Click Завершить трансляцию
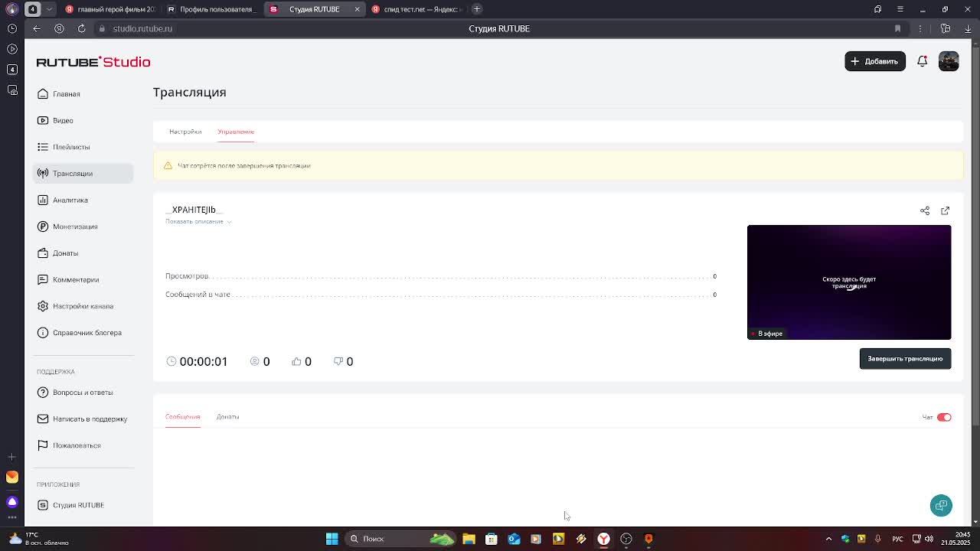980x551 pixels. click(x=905, y=358)
